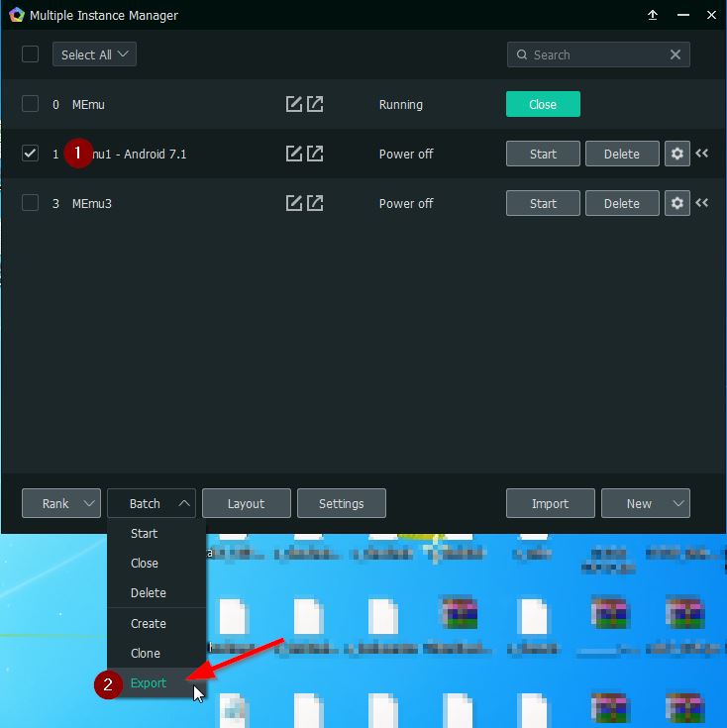Screen dimensions: 727x728
Task: Delete the Android 7.1 instance
Action: pyautogui.click(x=622, y=154)
